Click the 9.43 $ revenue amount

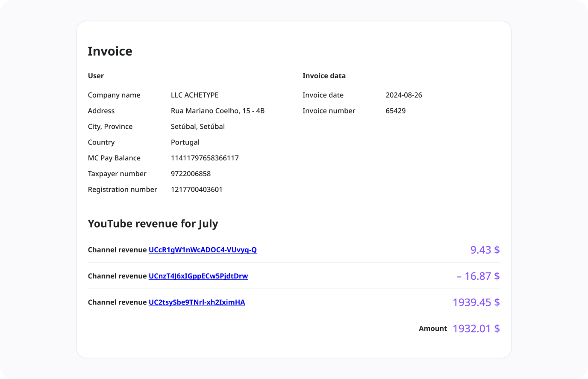click(485, 250)
